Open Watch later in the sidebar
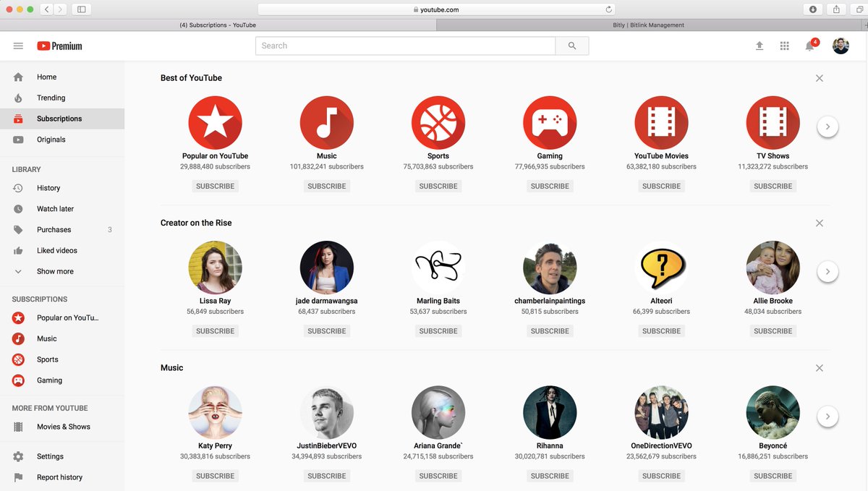Screen dimensions: 868x491 point(62,209)
